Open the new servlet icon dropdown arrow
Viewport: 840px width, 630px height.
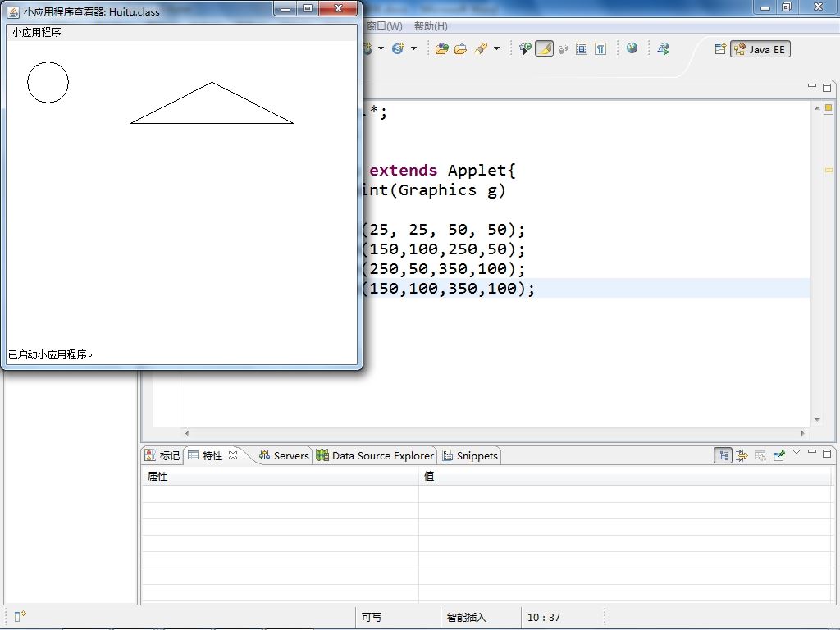[413, 48]
